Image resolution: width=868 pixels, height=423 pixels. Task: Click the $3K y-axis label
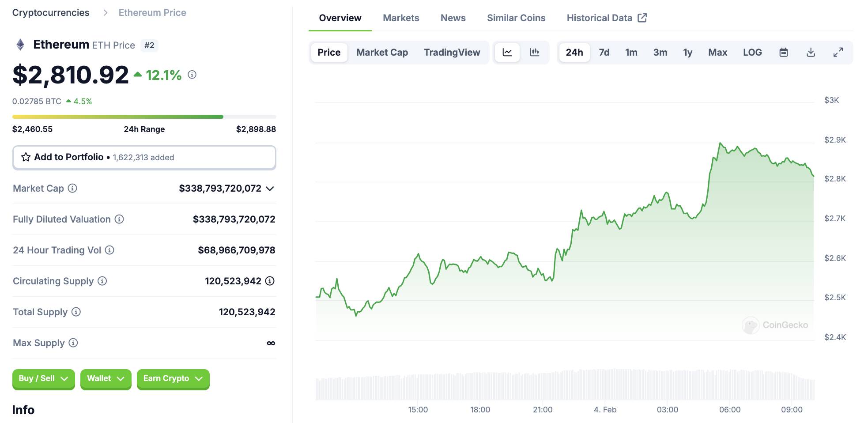coord(832,100)
